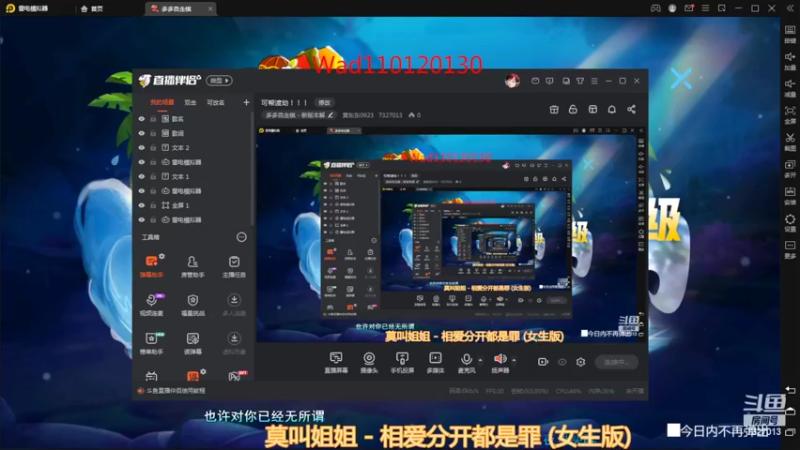Add a new scene with the plus button

[x=246, y=103]
